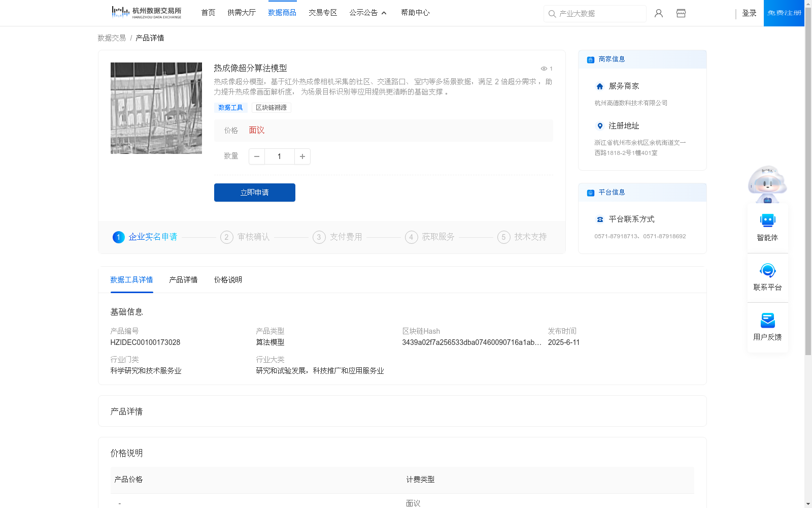Click the 区块链溯源 tag
Image resolution: width=812 pixels, height=508 pixels.
click(271, 108)
